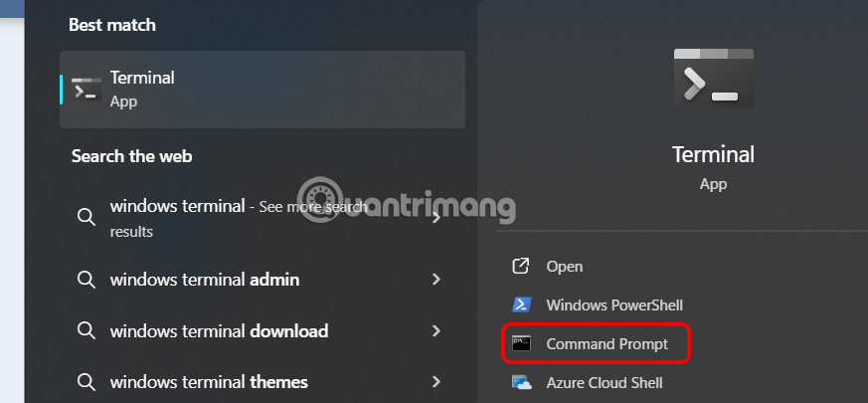Click search icon beside 'windows terminal admin'

[87, 280]
